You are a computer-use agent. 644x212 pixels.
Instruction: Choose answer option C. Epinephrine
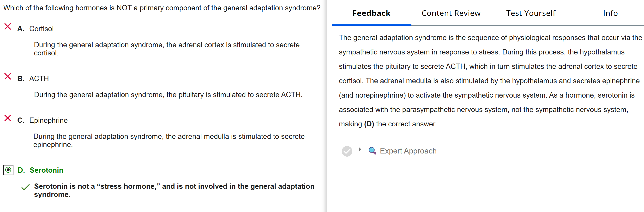point(48,120)
